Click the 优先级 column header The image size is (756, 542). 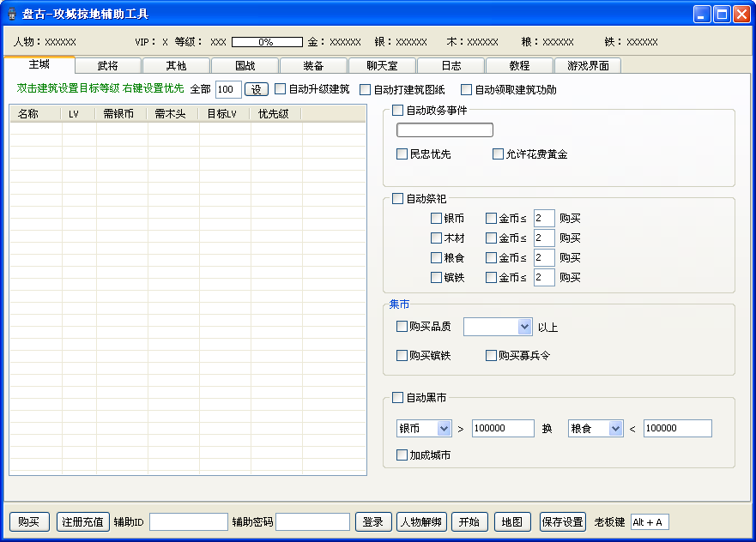coord(276,114)
